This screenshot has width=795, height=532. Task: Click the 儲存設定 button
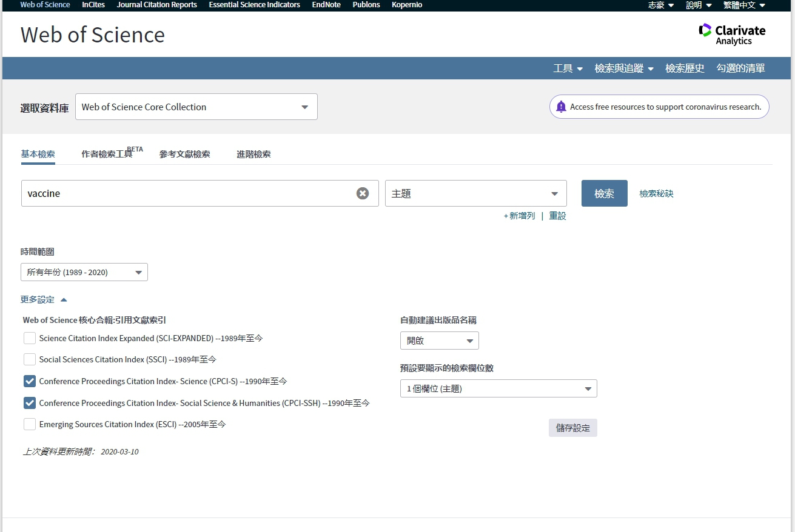(x=573, y=428)
